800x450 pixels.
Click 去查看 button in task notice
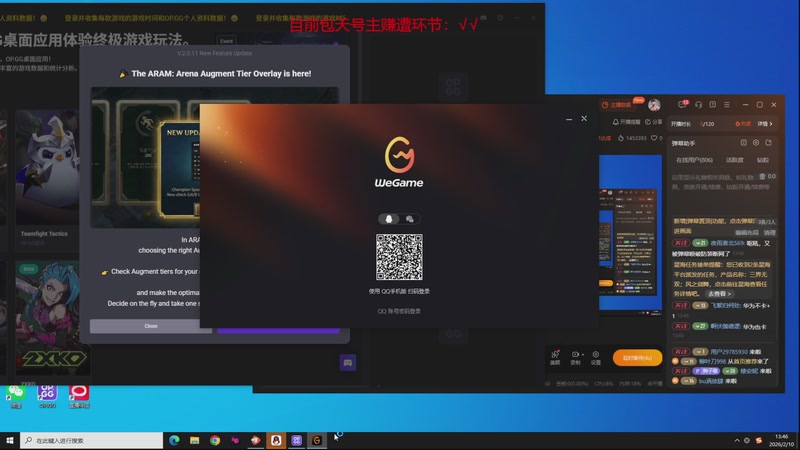(719, 294)
